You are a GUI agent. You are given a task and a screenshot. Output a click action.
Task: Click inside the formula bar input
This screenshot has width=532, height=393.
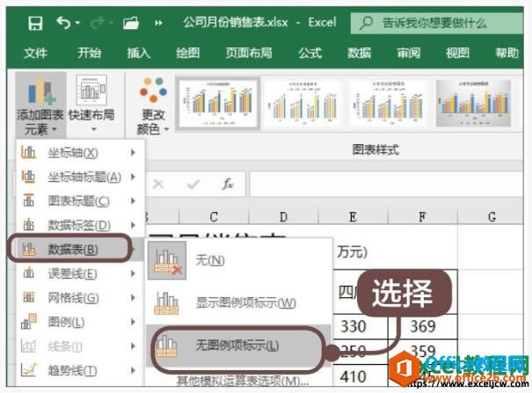(386, 184)
